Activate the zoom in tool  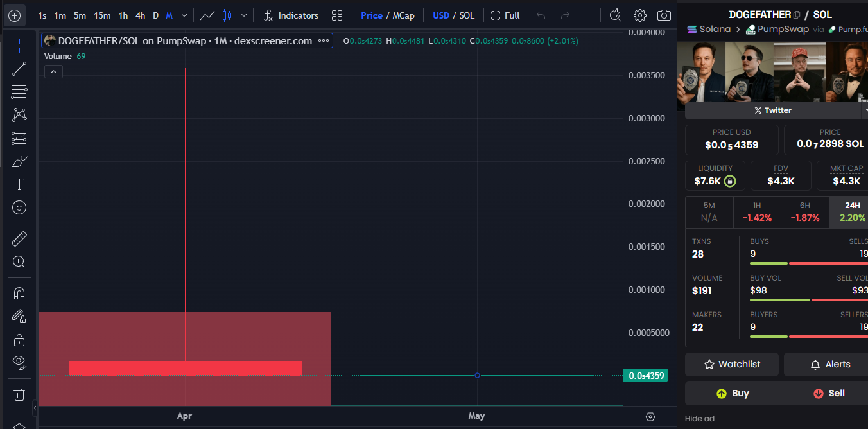point(19,262)
